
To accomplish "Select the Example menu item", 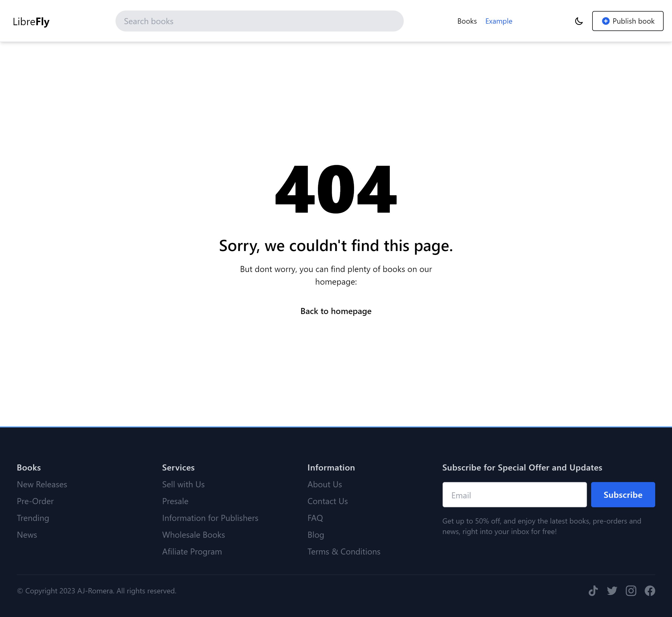I will (498, 21).
